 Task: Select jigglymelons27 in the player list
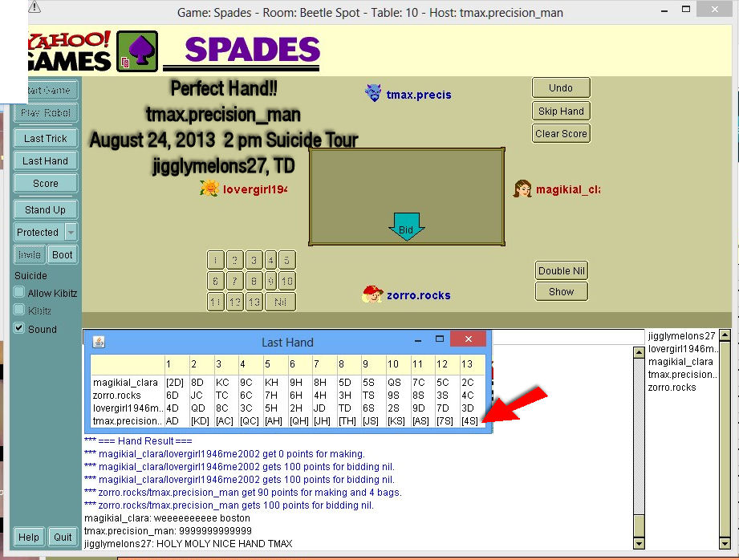680,335
